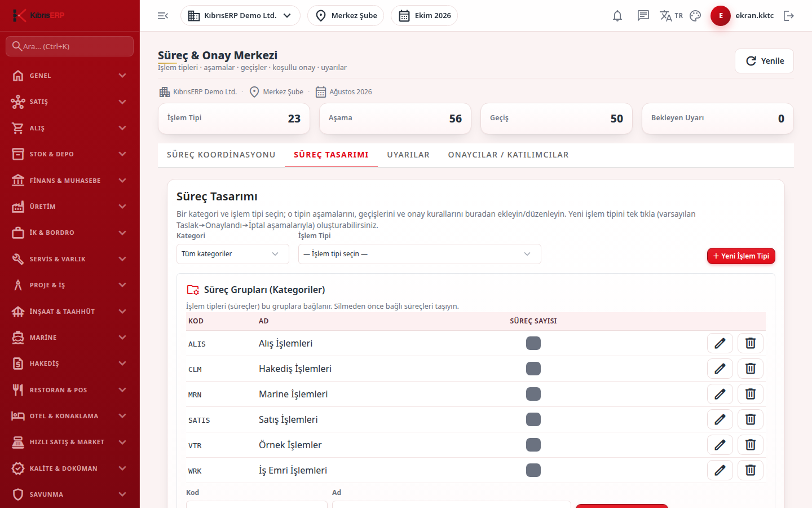The width and height of the screenshot is (812, 508).
Task: Click the Yenile refresh button
Action: click(x=764, y=61)
